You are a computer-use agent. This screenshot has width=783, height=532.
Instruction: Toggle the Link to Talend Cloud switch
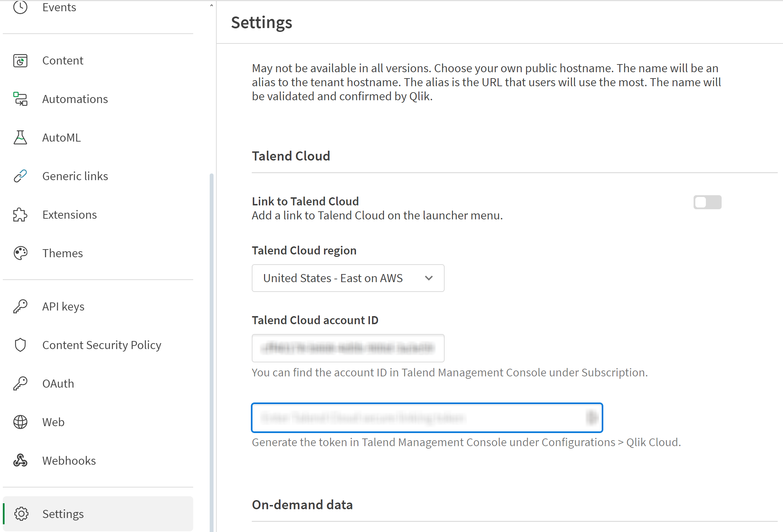point(708,202)
